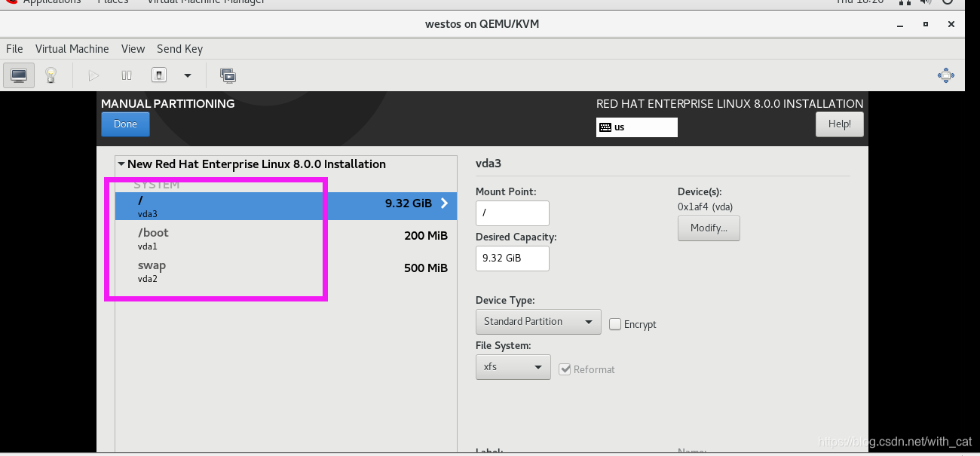Screen dimensions: 980x456
Task: Click the 0x1af4 (vda) device text
Action: tap(705, 207)
